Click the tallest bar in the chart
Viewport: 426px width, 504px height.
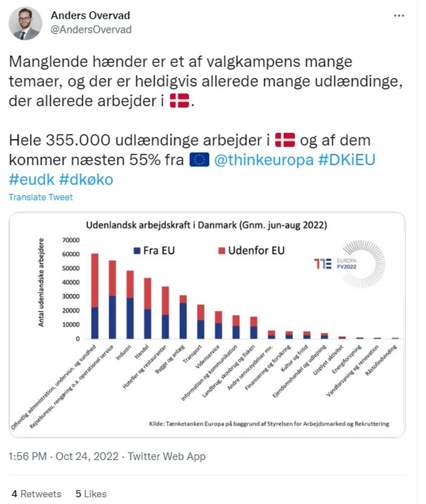tap(95, 296)
